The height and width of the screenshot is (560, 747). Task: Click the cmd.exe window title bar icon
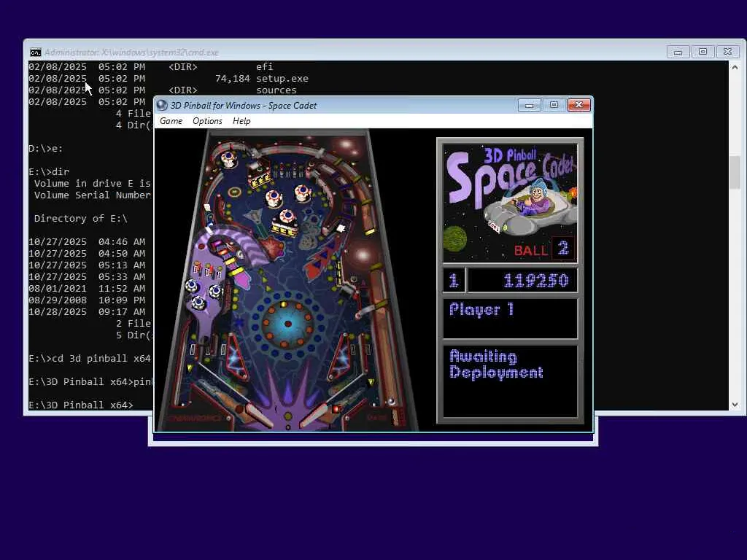[x=35, y=52]
